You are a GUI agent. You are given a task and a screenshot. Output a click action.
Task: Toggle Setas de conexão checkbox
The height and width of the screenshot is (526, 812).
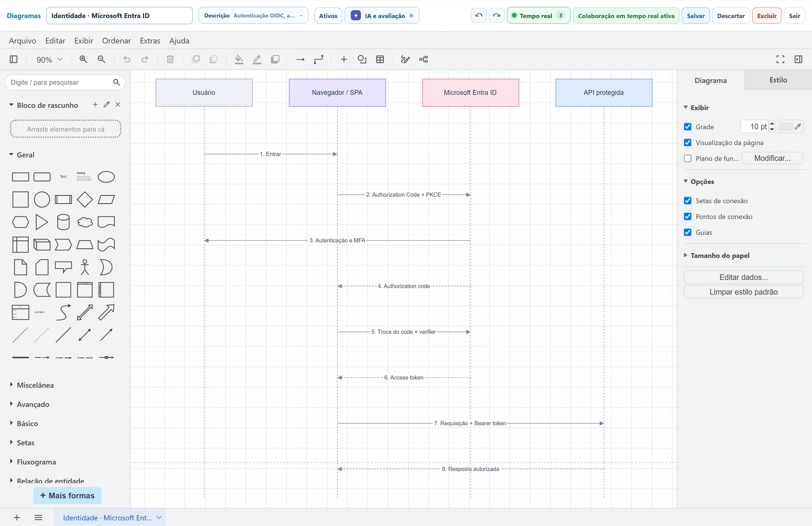[688, 201]
